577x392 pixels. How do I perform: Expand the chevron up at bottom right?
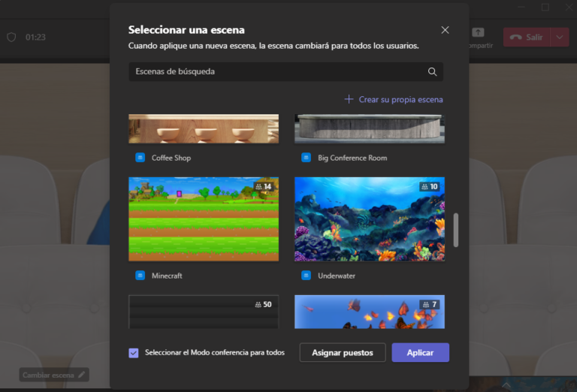506,385
